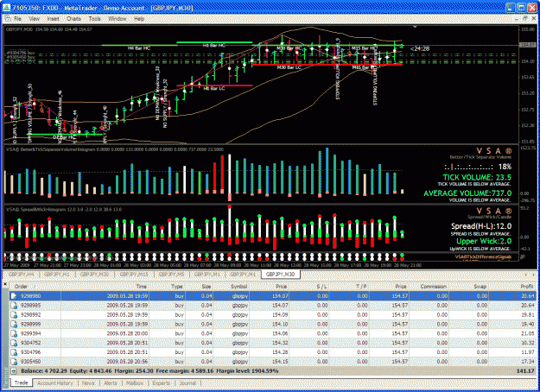Click the order icon for ticket 9298999
The height and width of the screenshot is (392, 540).
coord(14,324)
